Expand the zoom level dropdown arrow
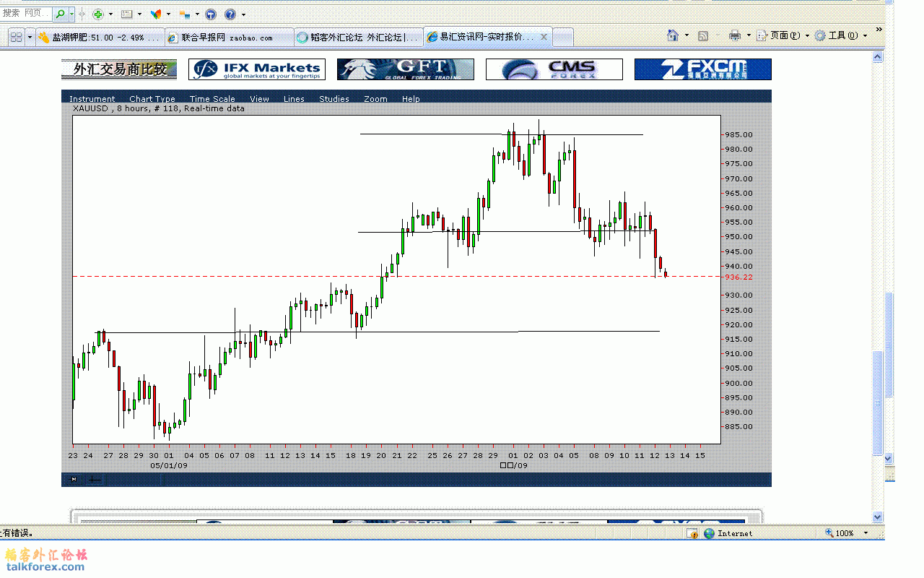Viewport: 924px width, 578px height. point(866,533)
